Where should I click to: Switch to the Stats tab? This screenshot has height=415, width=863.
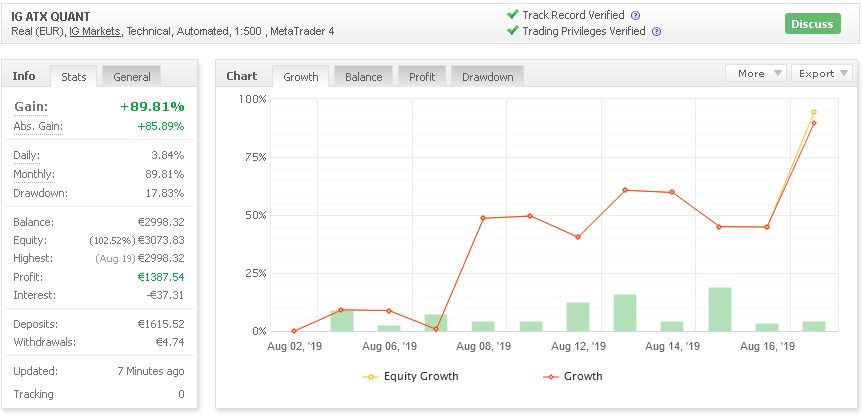(x=74, y=77)
